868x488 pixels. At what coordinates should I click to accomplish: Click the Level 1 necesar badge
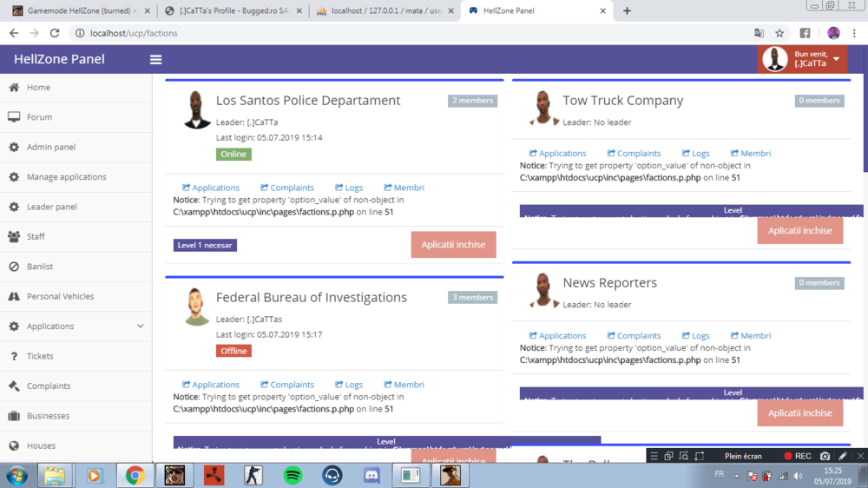(205, 246)
